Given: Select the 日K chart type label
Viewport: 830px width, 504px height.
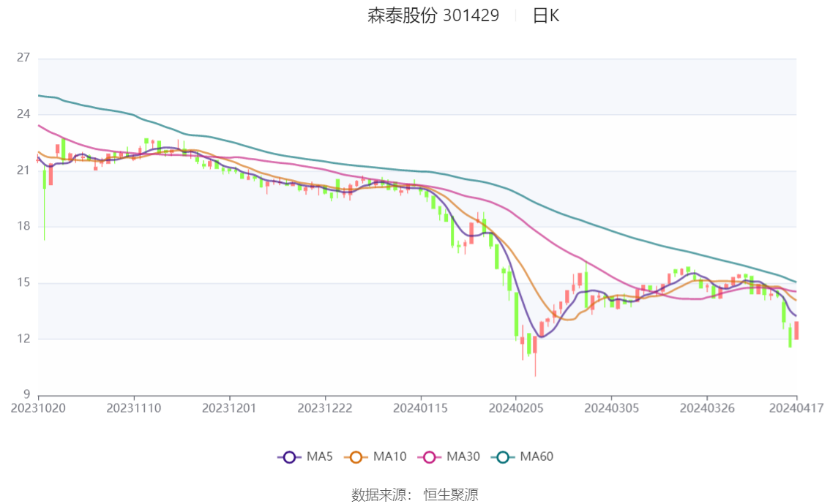Looking at the screenshot, I should point(546,15).
